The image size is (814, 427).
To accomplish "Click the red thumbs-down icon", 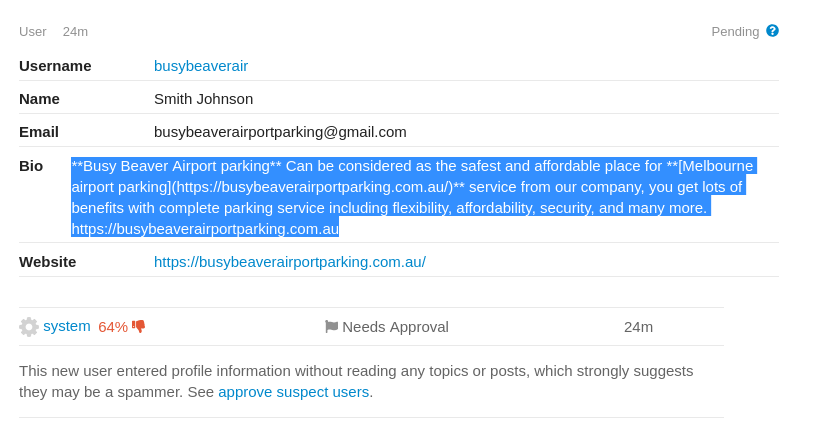I will point(139,326).
